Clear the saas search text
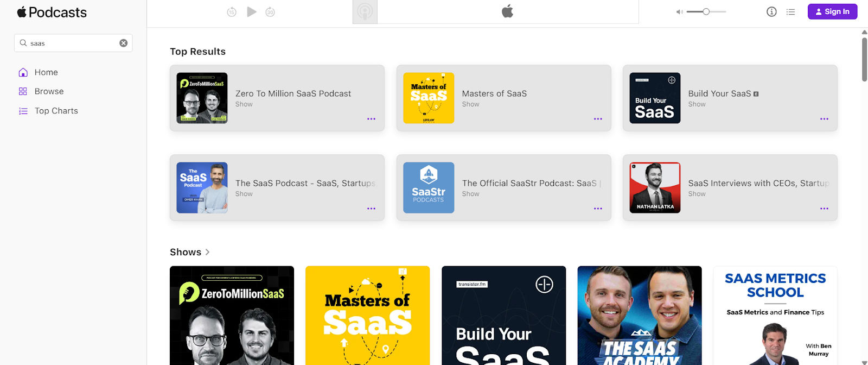Image resolution: width=868 pixels, height=365 pixels. (x=124, y=43)
